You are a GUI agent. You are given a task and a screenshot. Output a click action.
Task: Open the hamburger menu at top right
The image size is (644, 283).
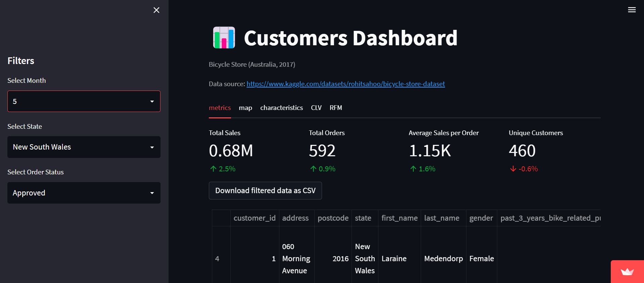tap(632, 10)
